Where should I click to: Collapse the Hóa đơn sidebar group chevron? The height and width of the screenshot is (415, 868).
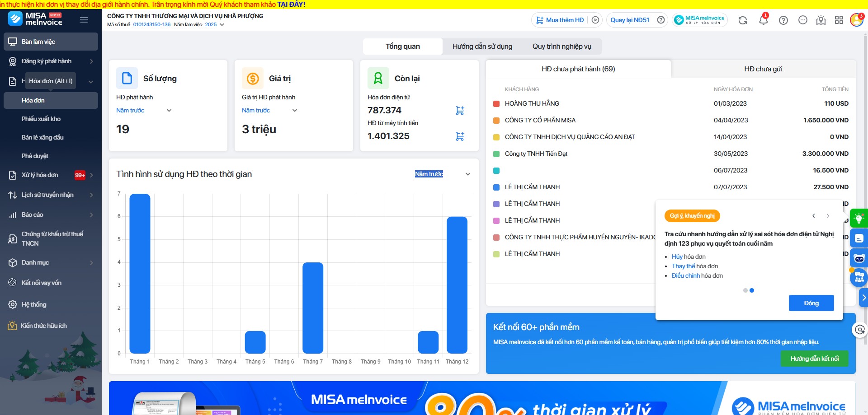coord(91,82)
